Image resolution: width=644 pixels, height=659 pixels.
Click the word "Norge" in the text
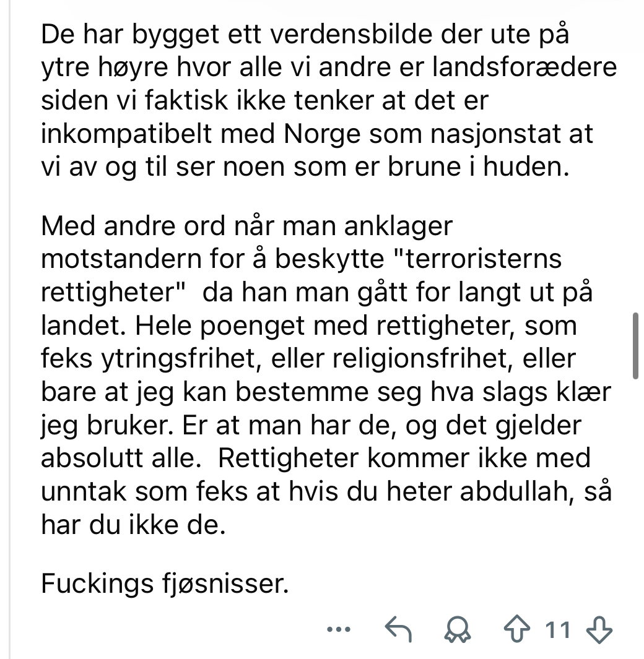322,134
